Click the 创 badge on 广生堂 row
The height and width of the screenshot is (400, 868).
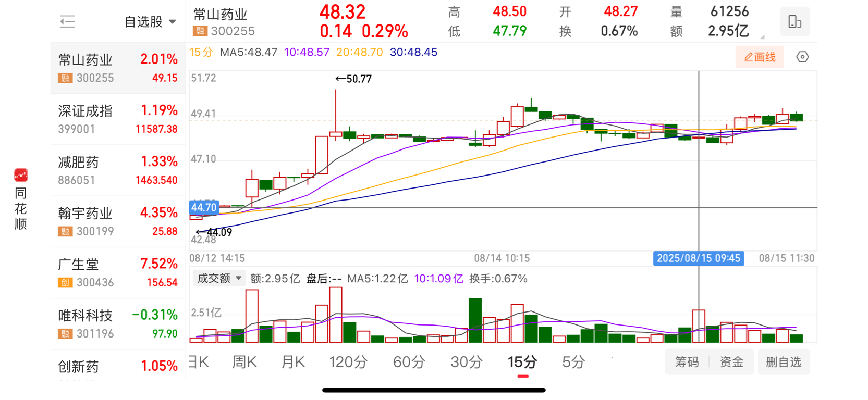[65, 282]
